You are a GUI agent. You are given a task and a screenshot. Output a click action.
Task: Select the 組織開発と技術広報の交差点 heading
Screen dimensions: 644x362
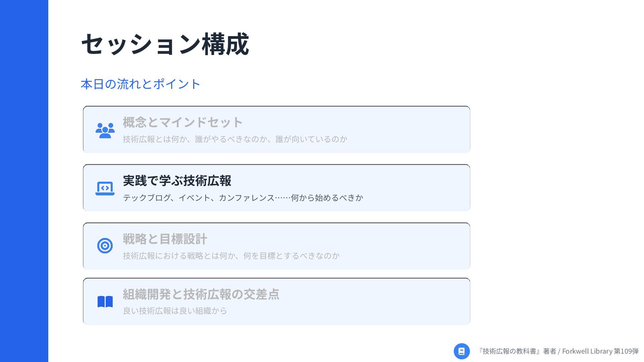tap(201, 294)
